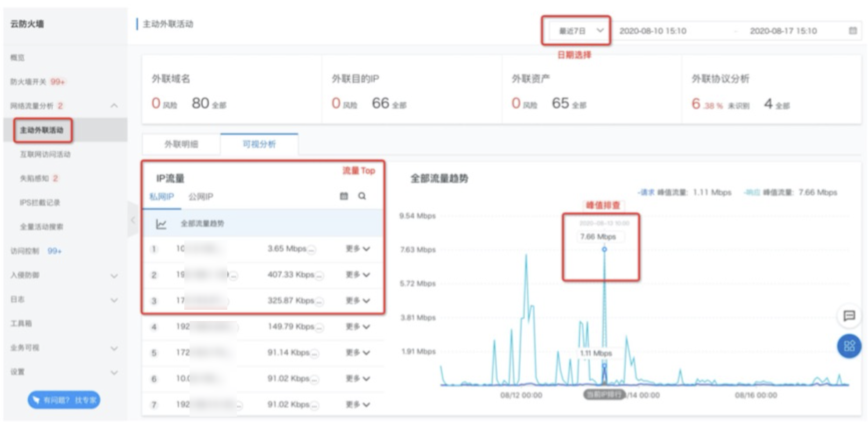Switch to the 外联明细 tab
Viewport: 868px width, 422px height.
click(181, 144)
